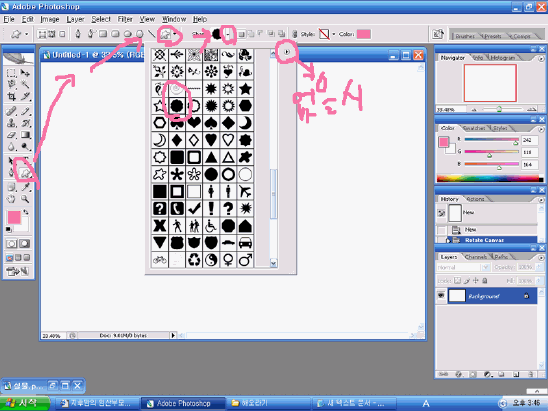Screen dimensions: 548x411
Task: Switch to the Swatches tab
Action: click(x=474, y=128)
